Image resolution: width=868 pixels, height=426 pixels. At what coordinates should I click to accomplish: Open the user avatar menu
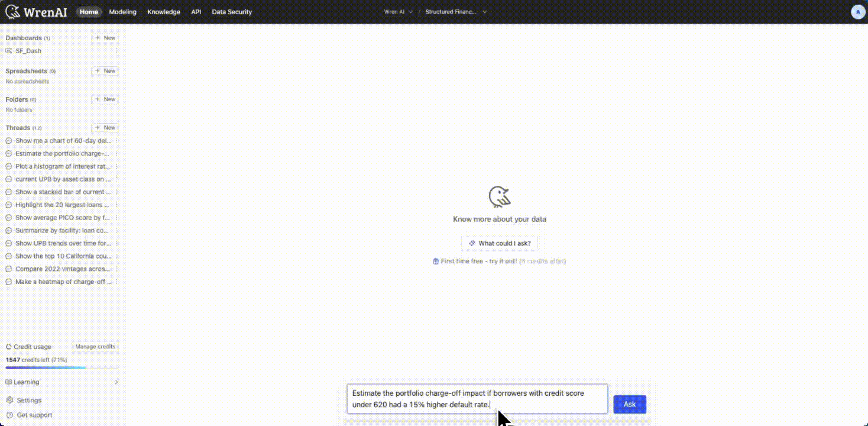[857, 12]
